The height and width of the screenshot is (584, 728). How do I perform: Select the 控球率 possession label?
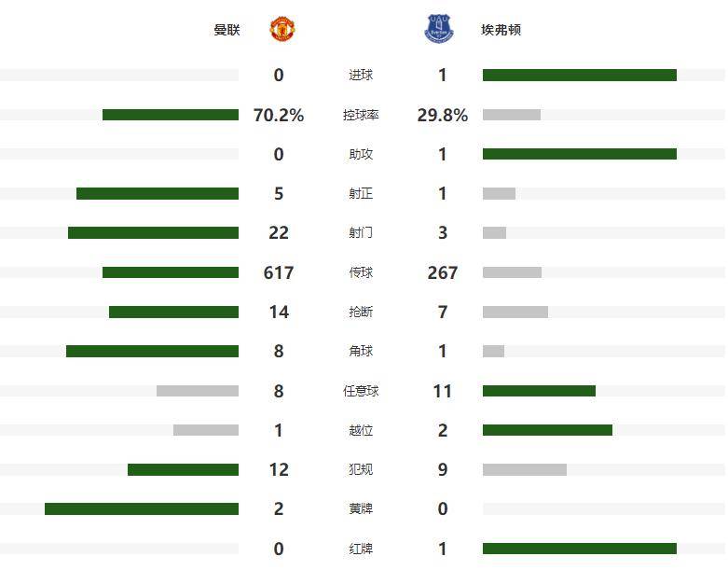(361, 116)
